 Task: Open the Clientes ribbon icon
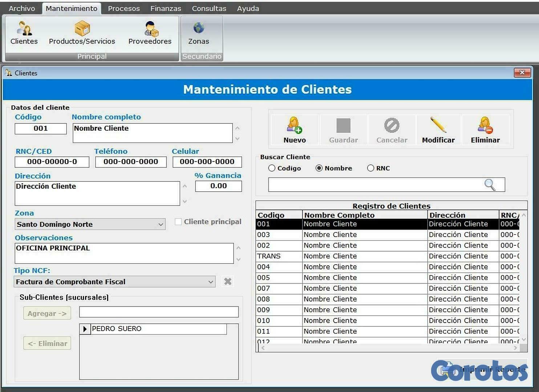24,33
